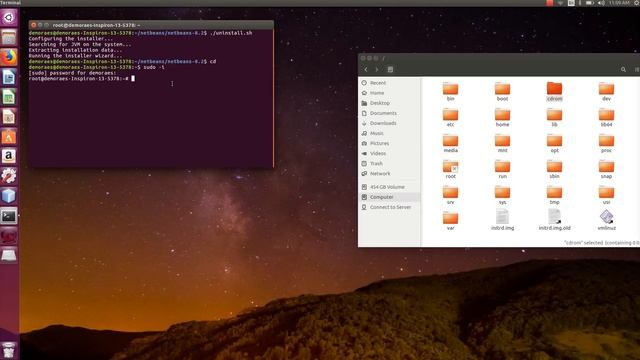Open LibreOffice Writer from the launcher
Viewport: 640px width, 360px height.
coord(9,77)
